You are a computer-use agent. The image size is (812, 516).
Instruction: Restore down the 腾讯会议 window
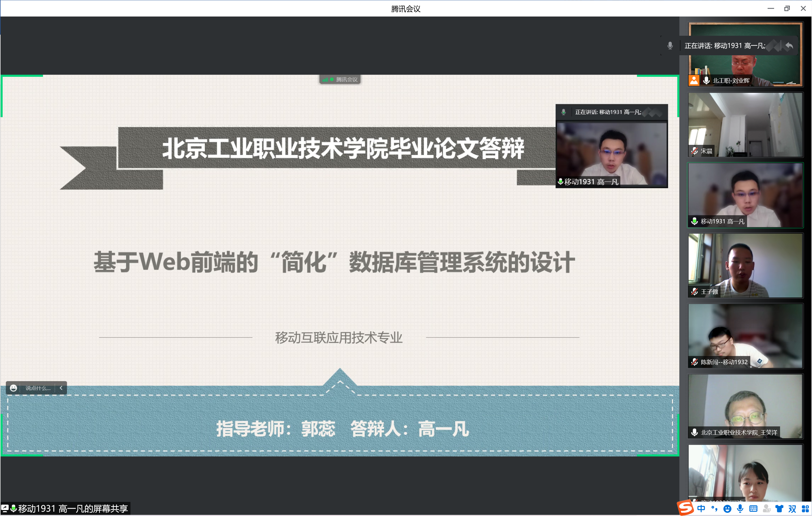click(x=787, y=8)
